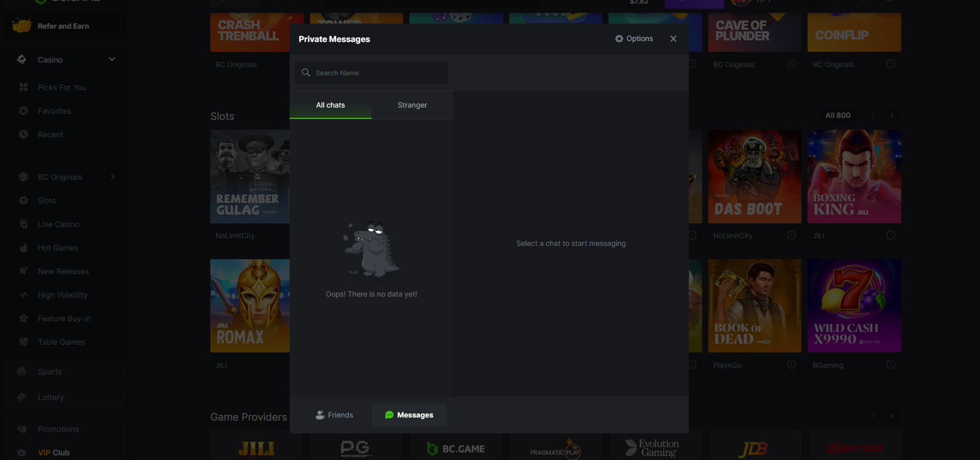Image resolution: width=980 pixels, height=460 pixels.
Task: Open the Boxing King slot thumbnail
Action: click(854, 176)
